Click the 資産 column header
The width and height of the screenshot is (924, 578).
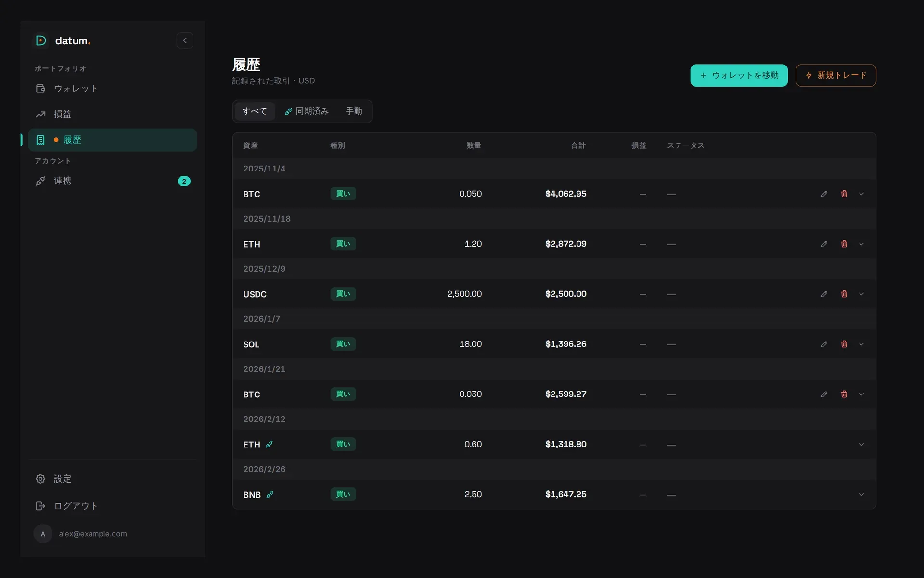250,145
